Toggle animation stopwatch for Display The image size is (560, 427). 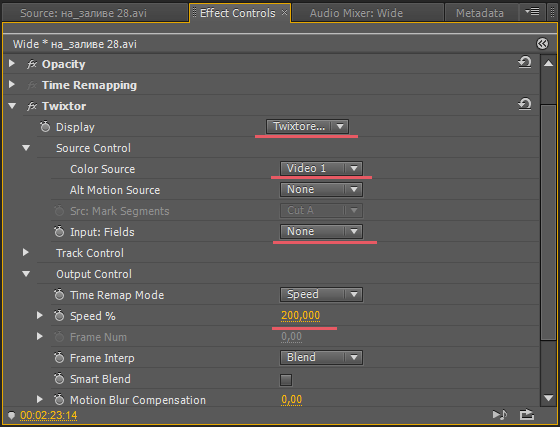pyautogui.click(x=45, y=126)
